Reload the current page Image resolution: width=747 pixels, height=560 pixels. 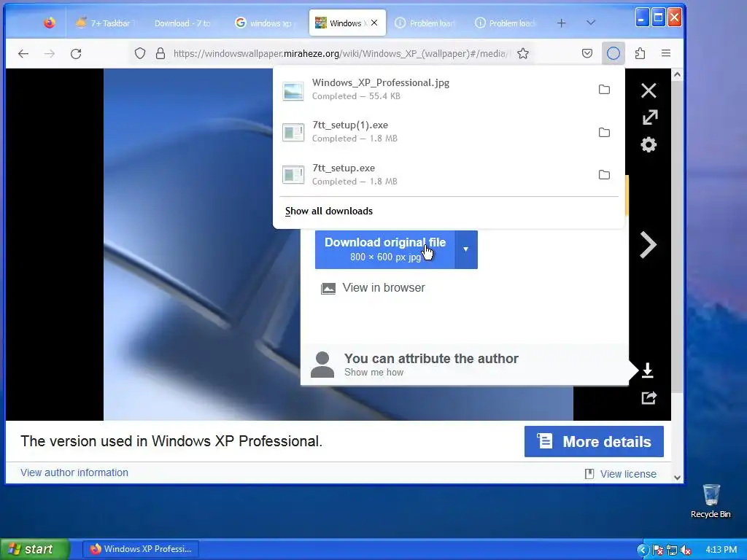tap(76, 53)
